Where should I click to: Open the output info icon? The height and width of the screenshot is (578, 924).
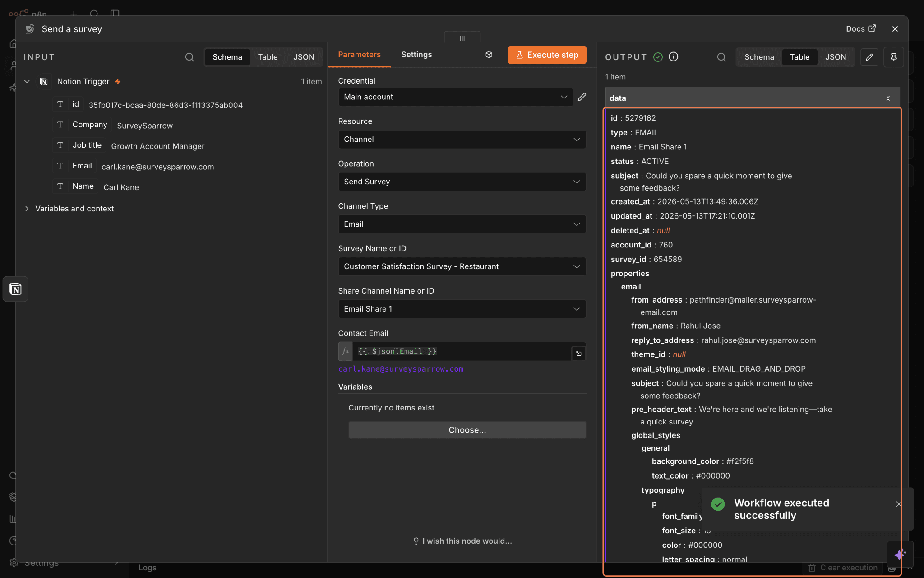click(674, 56)
